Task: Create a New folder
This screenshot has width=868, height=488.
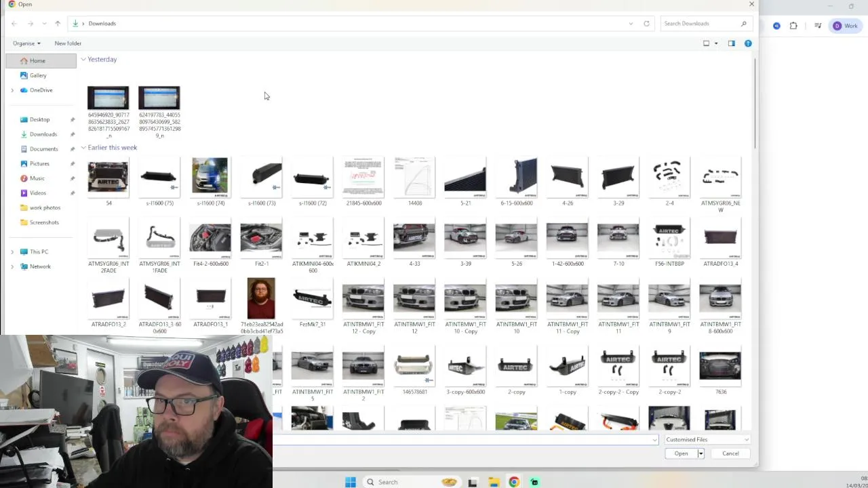Action: [x=68, y=43]
